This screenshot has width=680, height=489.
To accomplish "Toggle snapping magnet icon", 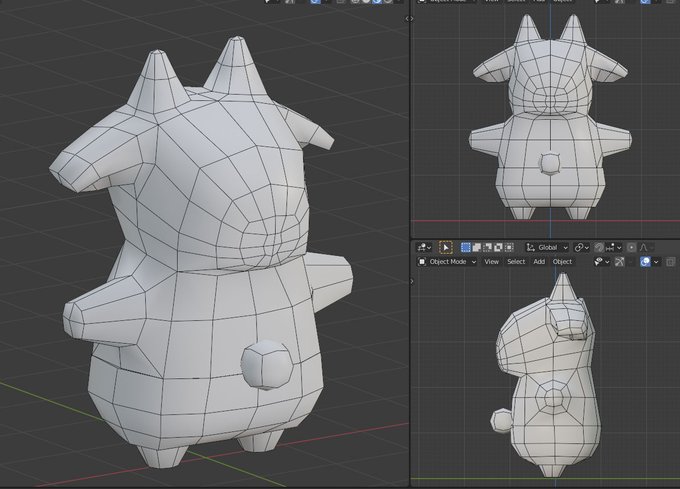I will click(599, 248).
